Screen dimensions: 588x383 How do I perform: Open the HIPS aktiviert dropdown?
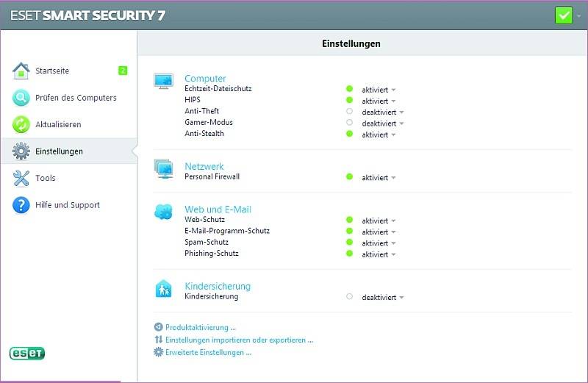(x=379, y=101)
